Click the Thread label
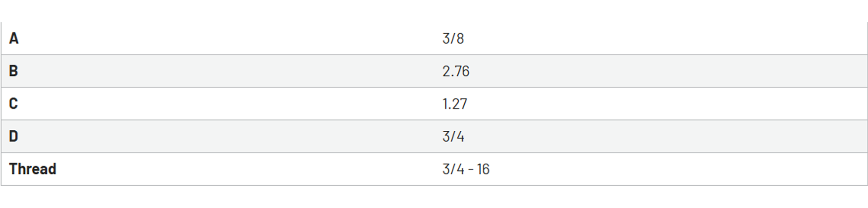868x208 pixels. [33, 169]
